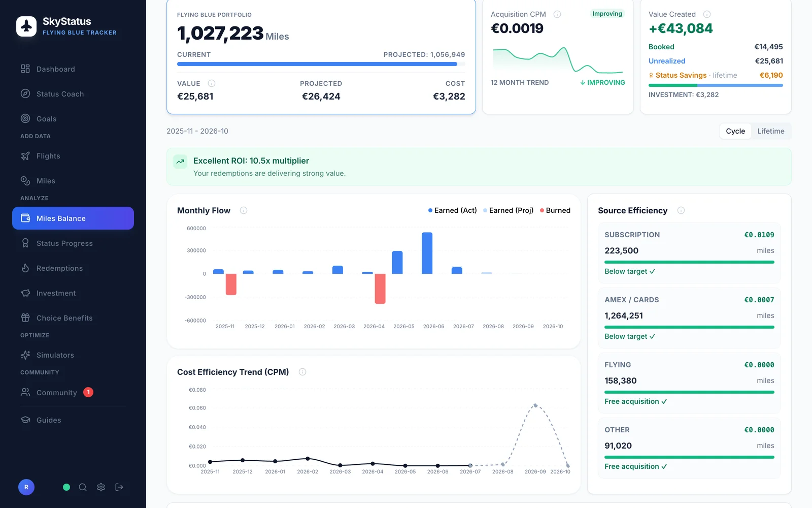Toggle Earned (Act) legend series

point(453,210)
